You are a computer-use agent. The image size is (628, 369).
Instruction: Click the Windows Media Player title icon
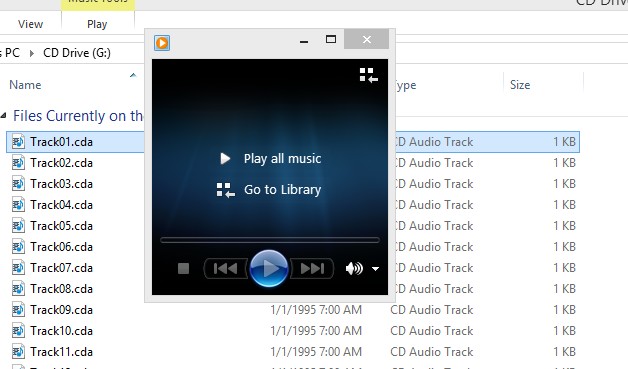tap(162, 42)
